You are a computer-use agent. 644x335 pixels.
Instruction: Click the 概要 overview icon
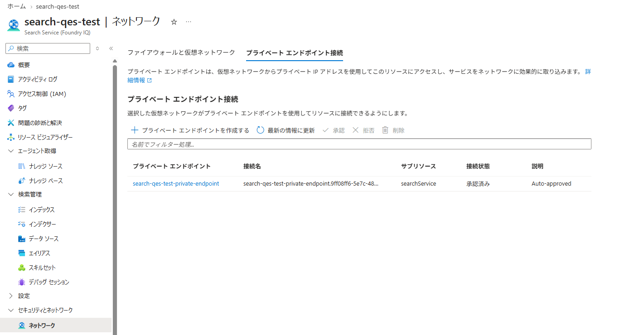click(11, 65)
